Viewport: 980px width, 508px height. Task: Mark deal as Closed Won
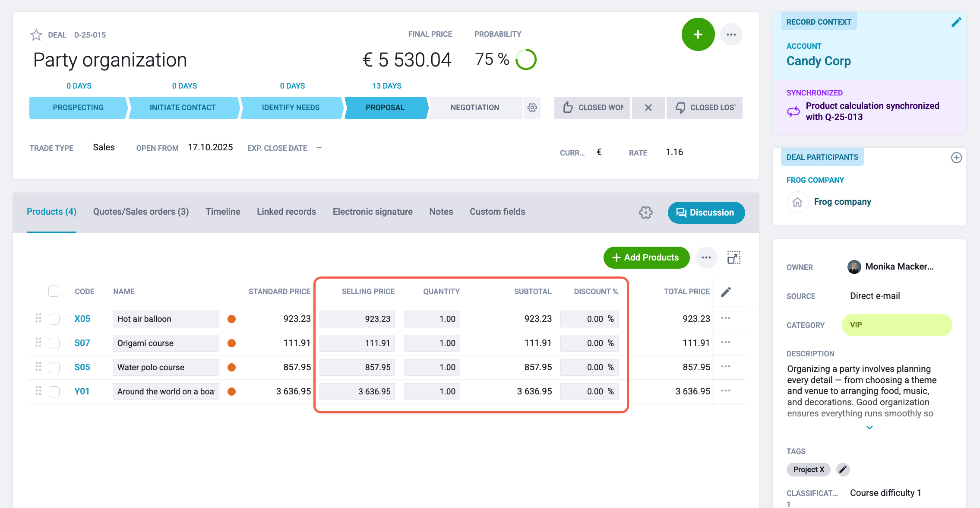(592, 108)
